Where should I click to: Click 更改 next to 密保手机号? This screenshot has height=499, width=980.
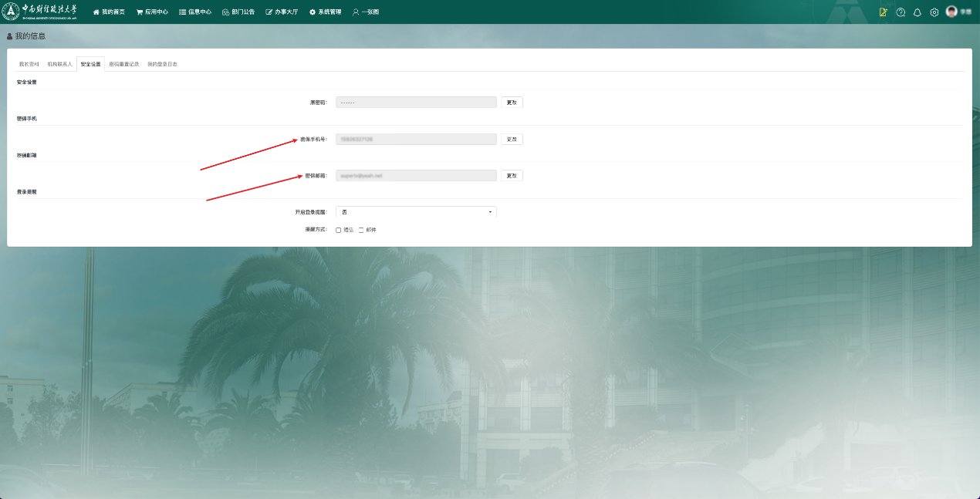(x=512, y=140)
